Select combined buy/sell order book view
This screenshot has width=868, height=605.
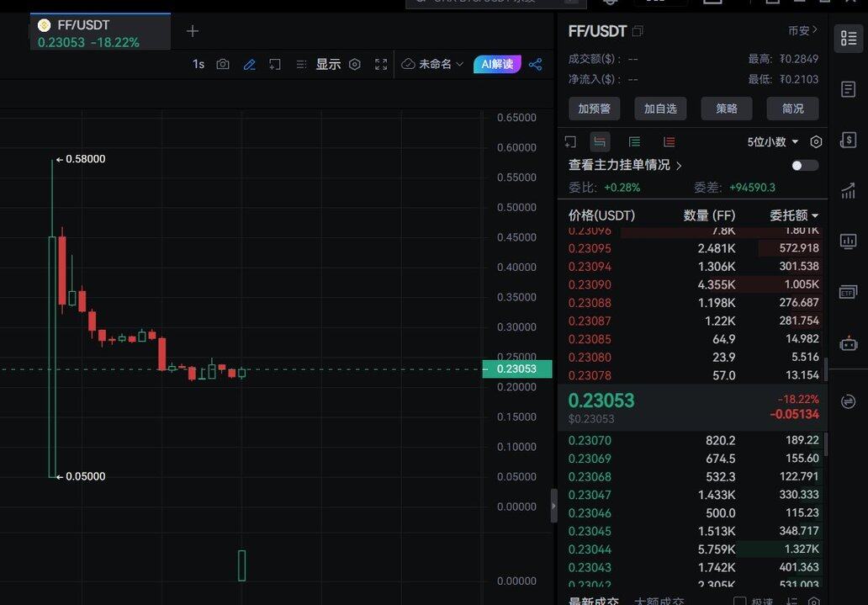pyautogui.click(x=599, y=142)
